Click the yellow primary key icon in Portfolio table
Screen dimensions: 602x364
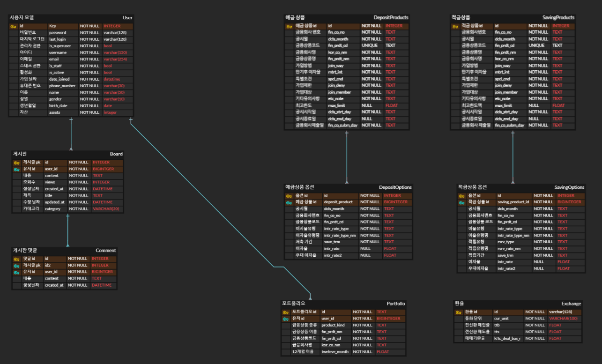(285, 312)
